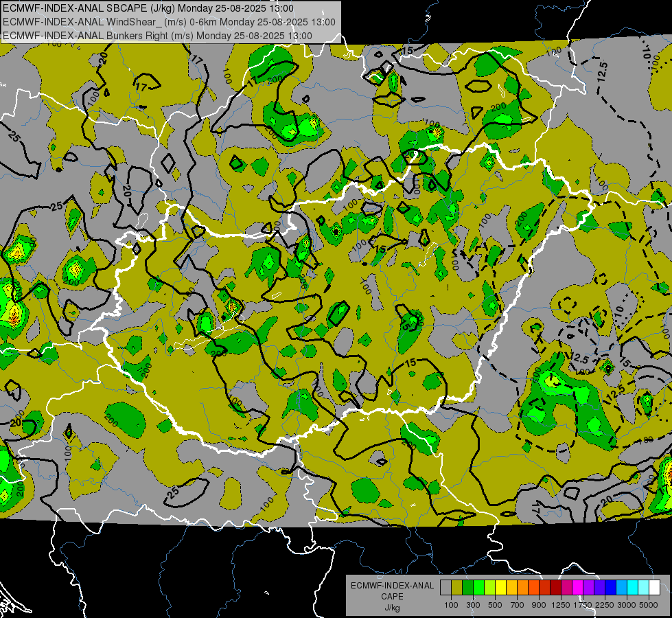The height and width of the screenshot is (618, 672).
Task: Click the yellow-green legend swatch
Action: (x=490, y=588)
